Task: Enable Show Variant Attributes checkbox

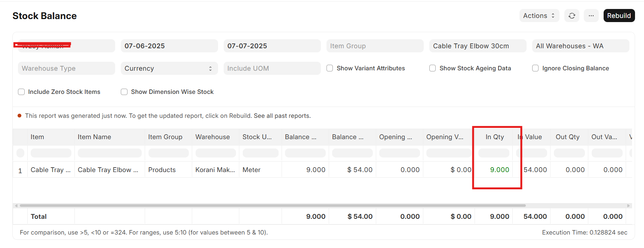Action: tap(330, 68)
